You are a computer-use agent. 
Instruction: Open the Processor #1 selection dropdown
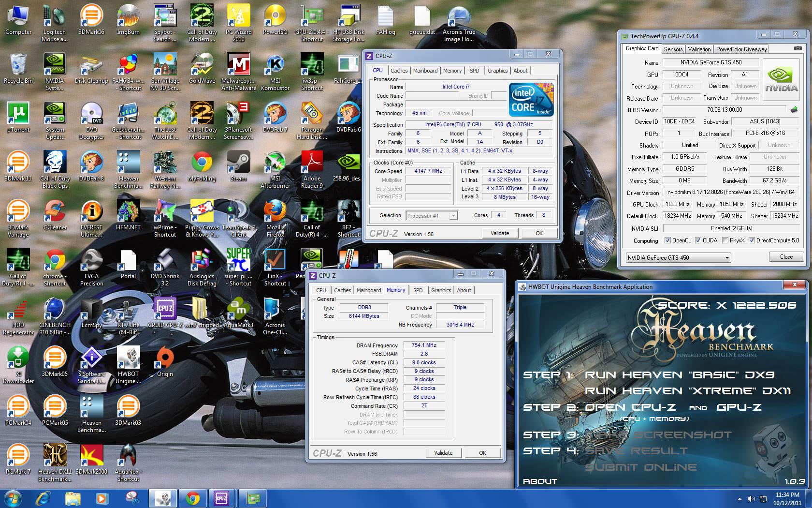pos(431,216)
